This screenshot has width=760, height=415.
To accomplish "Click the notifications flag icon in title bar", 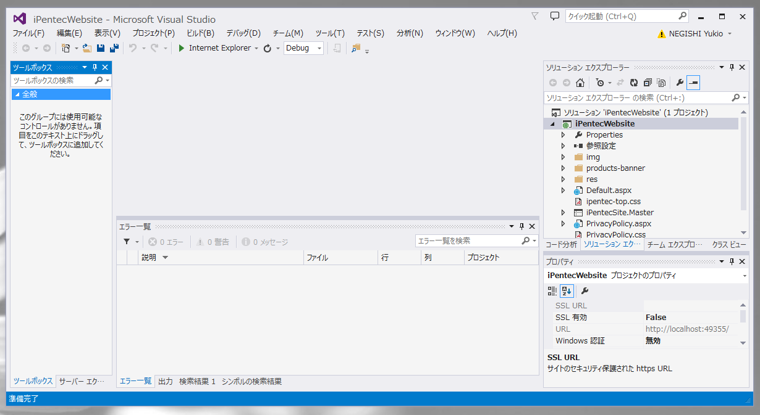I will pyautogui.click(x=535, y=16).
